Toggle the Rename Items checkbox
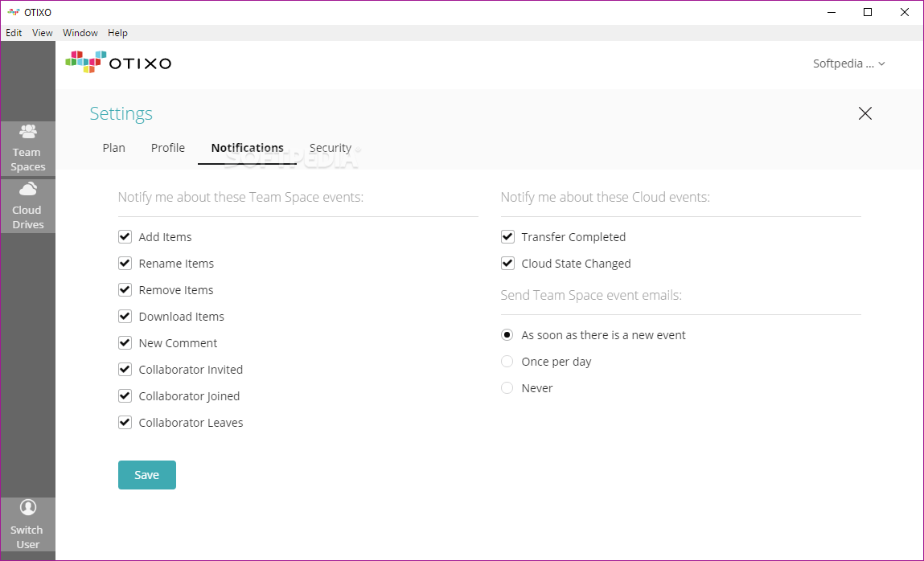The height and width of the screenshot is (561, 924). [x=125, y=263]
